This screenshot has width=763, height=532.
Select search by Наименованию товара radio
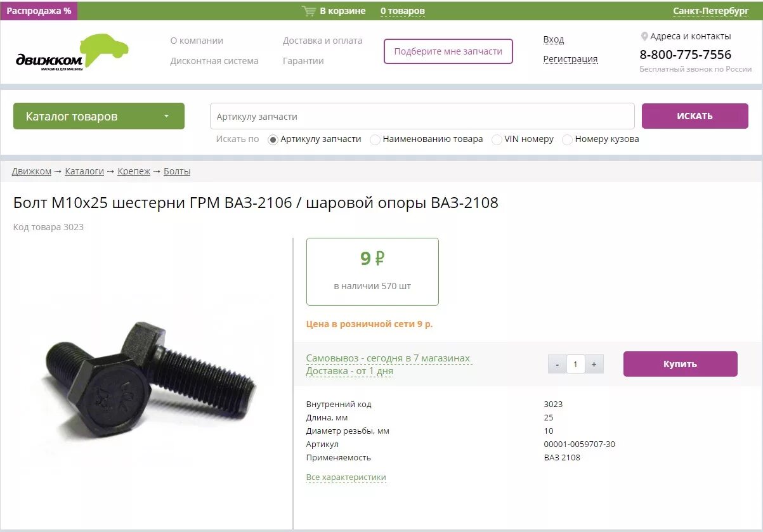click(x=375, y=139)
